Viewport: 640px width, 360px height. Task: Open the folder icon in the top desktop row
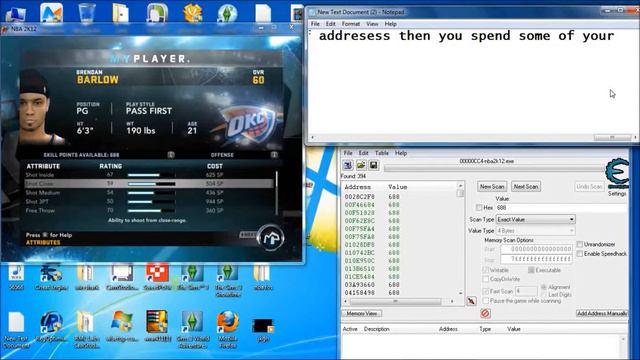pyautogui.click(x=121, y=13)
